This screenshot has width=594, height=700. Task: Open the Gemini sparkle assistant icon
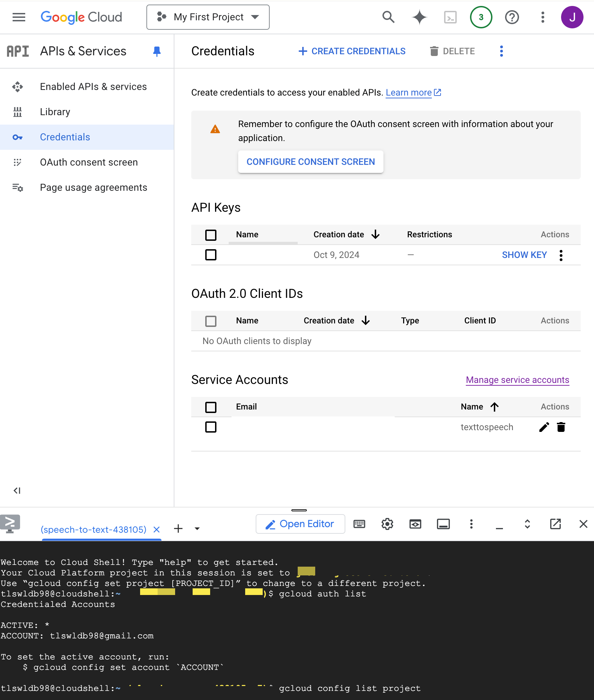[x=419, y=17]
